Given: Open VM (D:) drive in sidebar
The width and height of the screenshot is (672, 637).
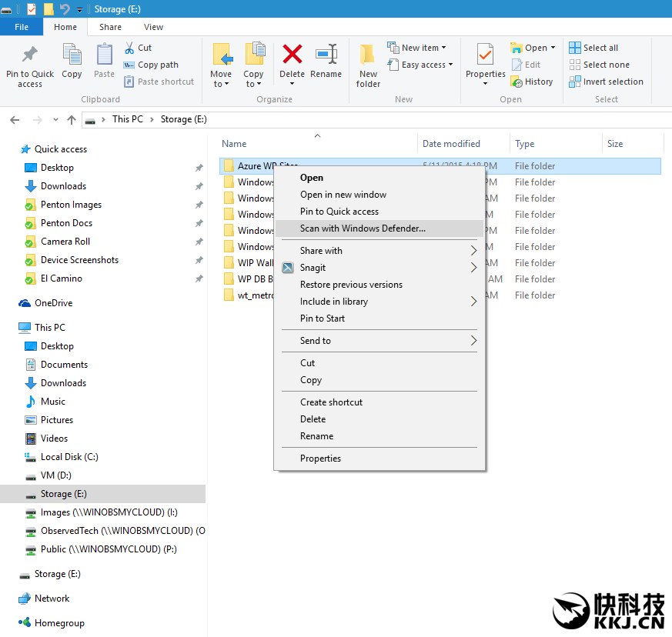Looking at the screenshot, I should (48, 475).
